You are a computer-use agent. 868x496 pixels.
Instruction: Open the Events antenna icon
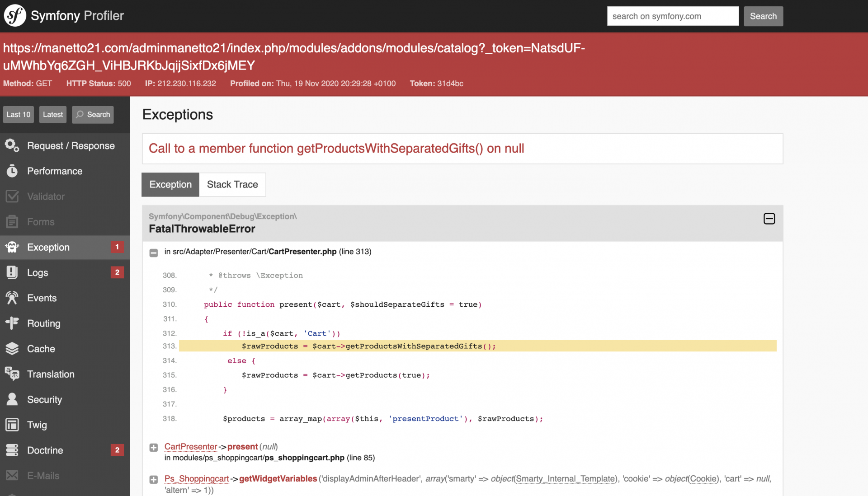[12, 298]
